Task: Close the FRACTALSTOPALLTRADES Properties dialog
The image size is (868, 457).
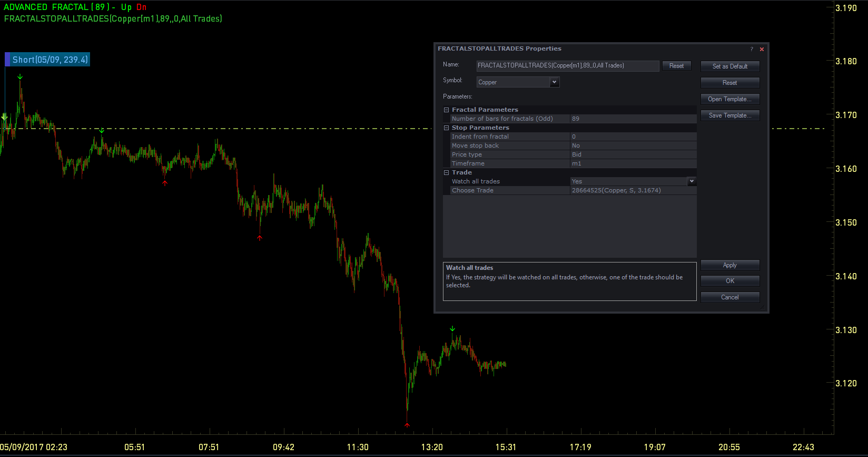Action: 762,49
